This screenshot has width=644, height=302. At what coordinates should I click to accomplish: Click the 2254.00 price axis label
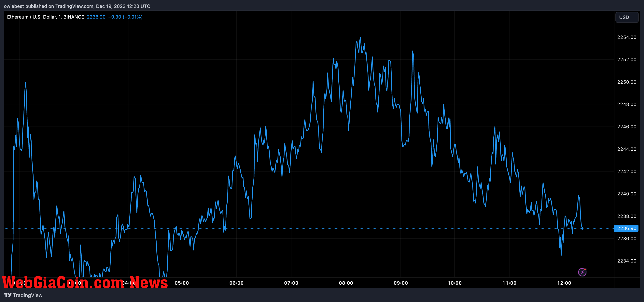[627, 37]
